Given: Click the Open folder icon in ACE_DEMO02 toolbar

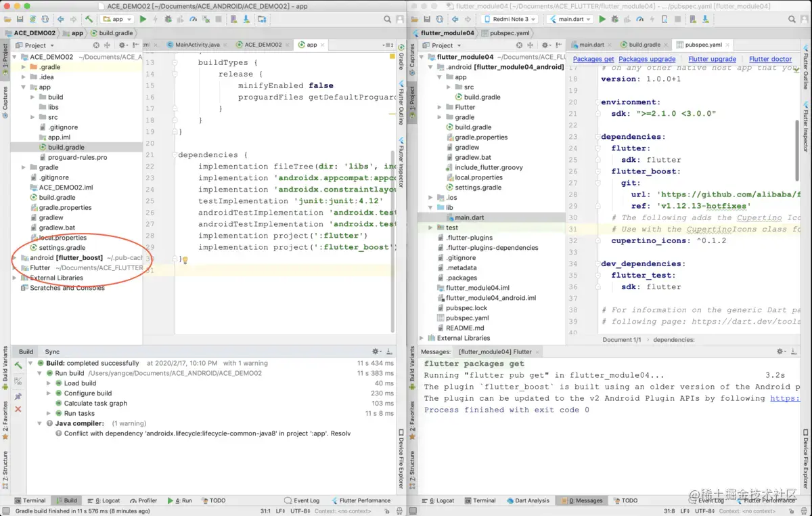Looking at the screenshot, I should coord(7,19).
